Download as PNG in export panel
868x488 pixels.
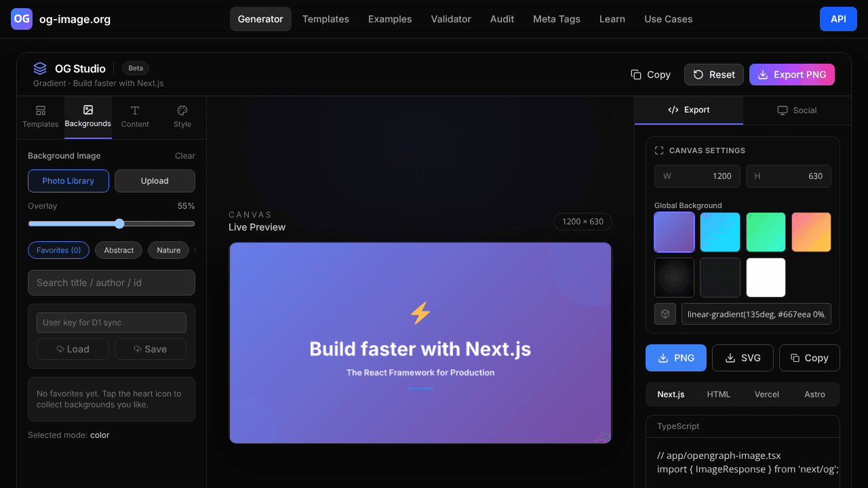(676, 358)
